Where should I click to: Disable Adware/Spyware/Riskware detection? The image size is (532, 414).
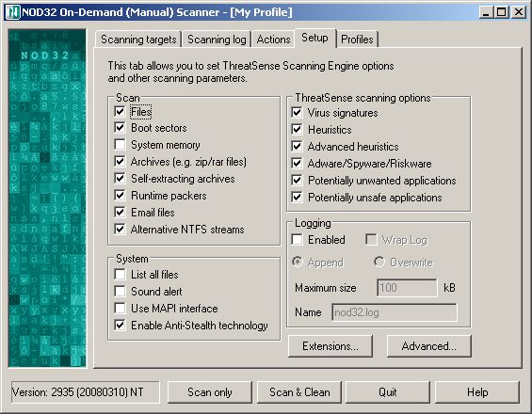[x=297, y=164]
